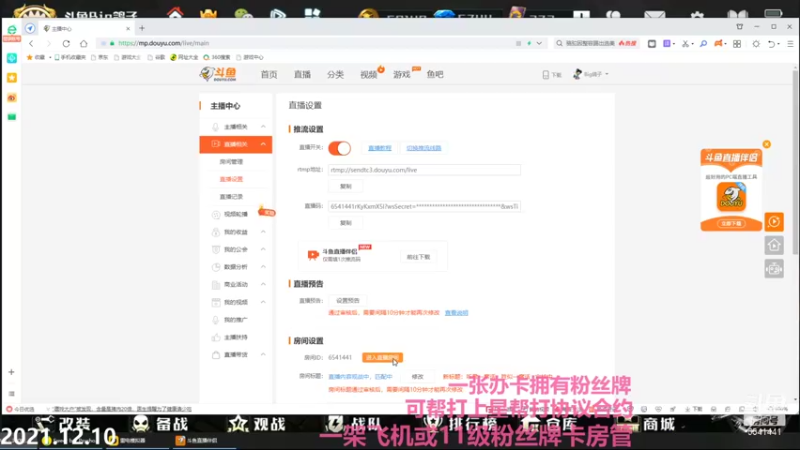Click 前往下载 for 斗鱼直播伴侣

(418, 257)
